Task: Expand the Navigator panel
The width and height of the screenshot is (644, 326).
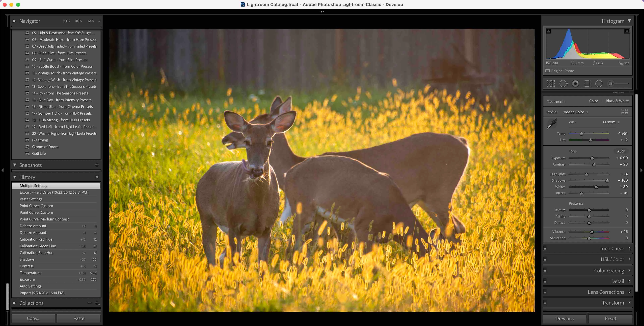Action: tap(14, 21)
